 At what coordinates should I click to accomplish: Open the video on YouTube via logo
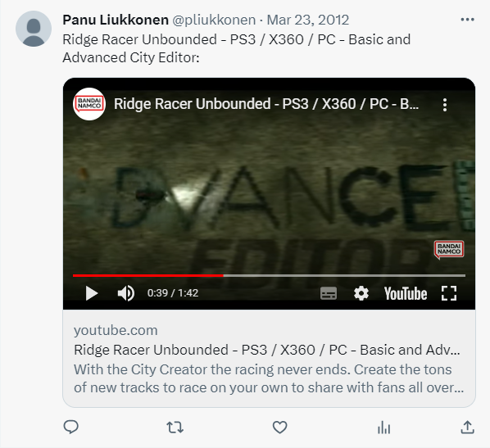pos(406,294)
